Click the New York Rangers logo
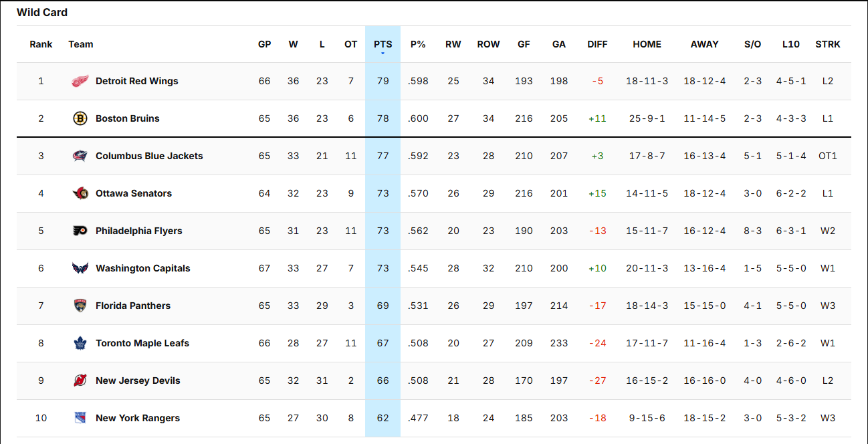 [80, 418]
